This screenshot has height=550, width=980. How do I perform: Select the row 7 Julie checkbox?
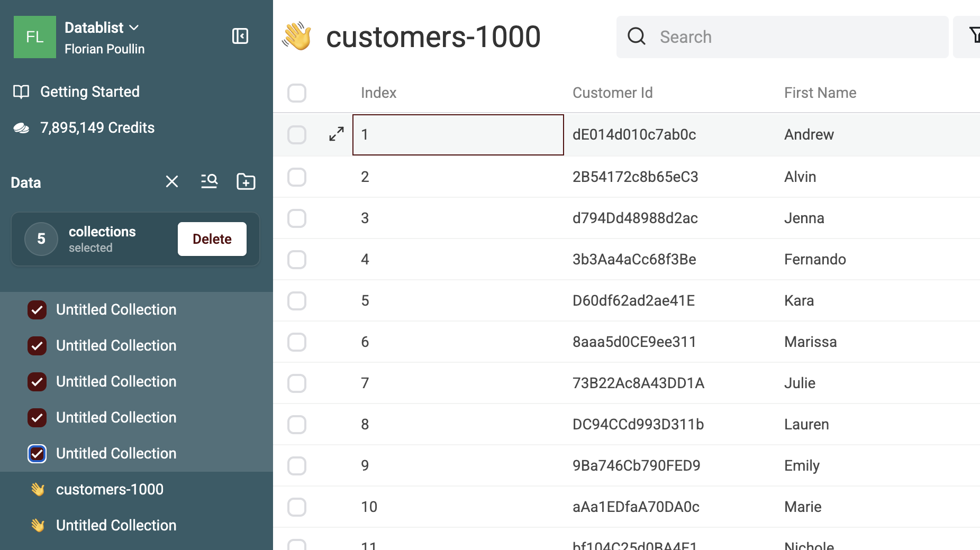[297, 383]
